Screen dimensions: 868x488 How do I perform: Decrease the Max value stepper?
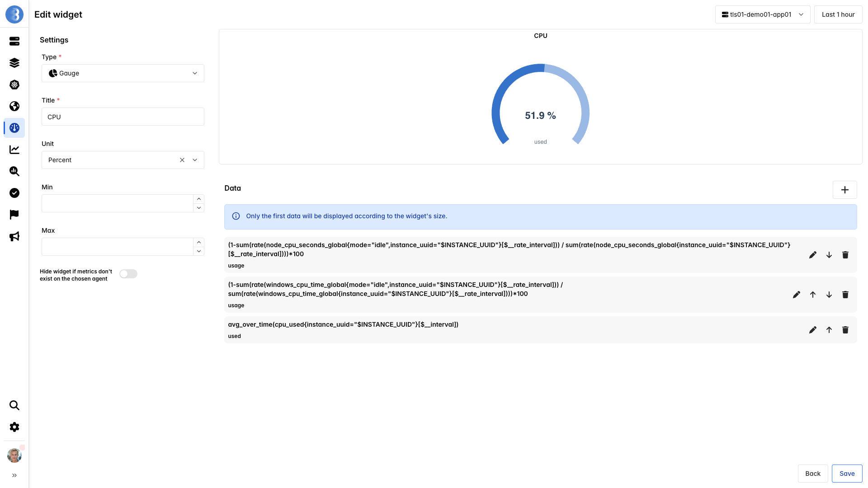[x=199, y=251]
